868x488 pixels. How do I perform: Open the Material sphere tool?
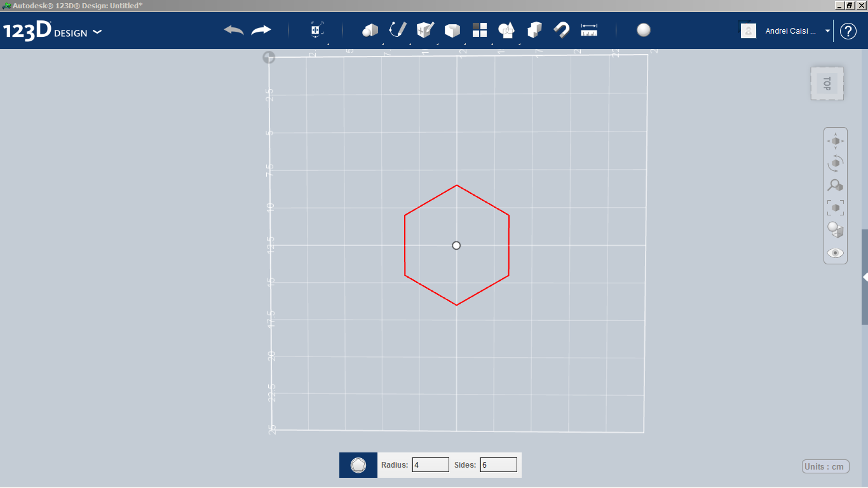pos(644,30)
